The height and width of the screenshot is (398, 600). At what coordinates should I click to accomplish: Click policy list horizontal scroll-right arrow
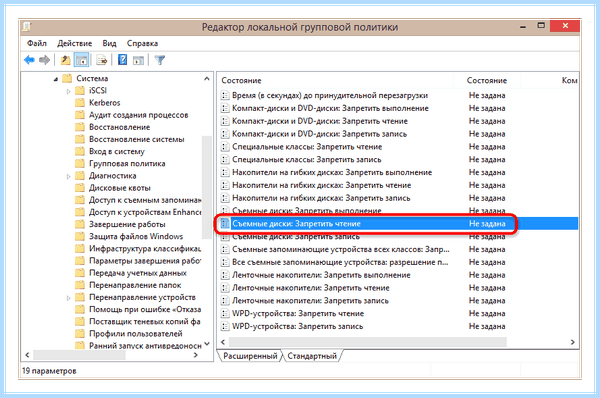tap(573, 342)
